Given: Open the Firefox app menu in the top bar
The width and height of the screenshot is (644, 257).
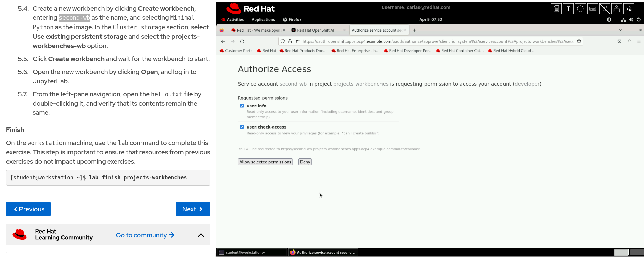Looking at the screenshot, I should (292, 20).
